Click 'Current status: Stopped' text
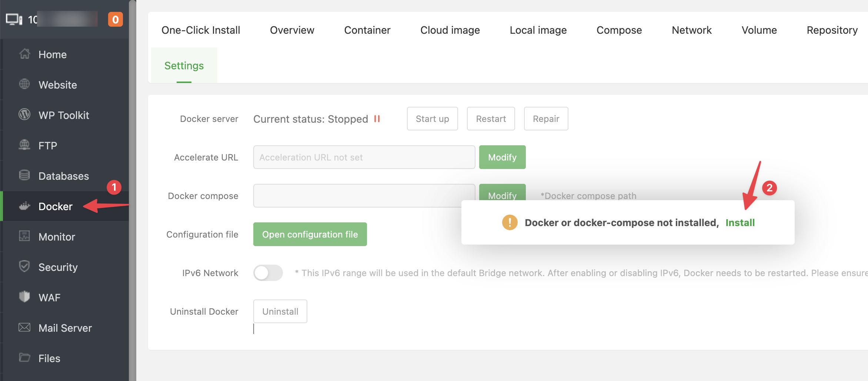The image size is (868, 381). (311, 119)
